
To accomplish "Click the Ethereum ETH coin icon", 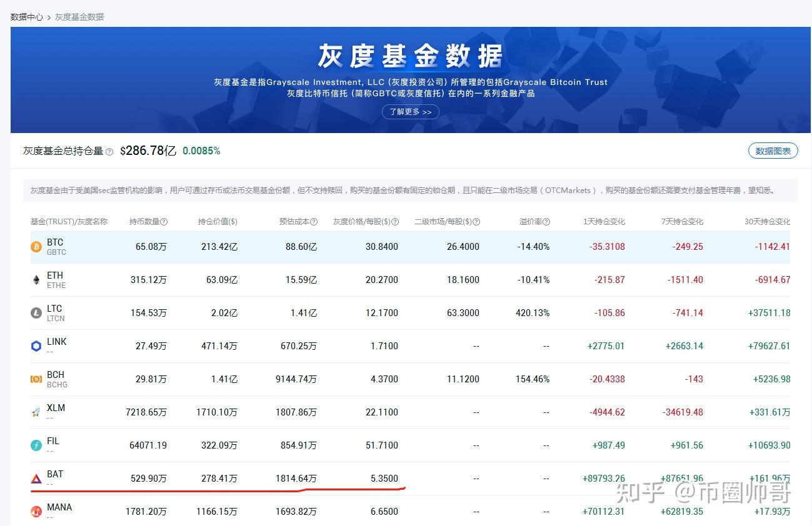I will (x=36, y=280).
